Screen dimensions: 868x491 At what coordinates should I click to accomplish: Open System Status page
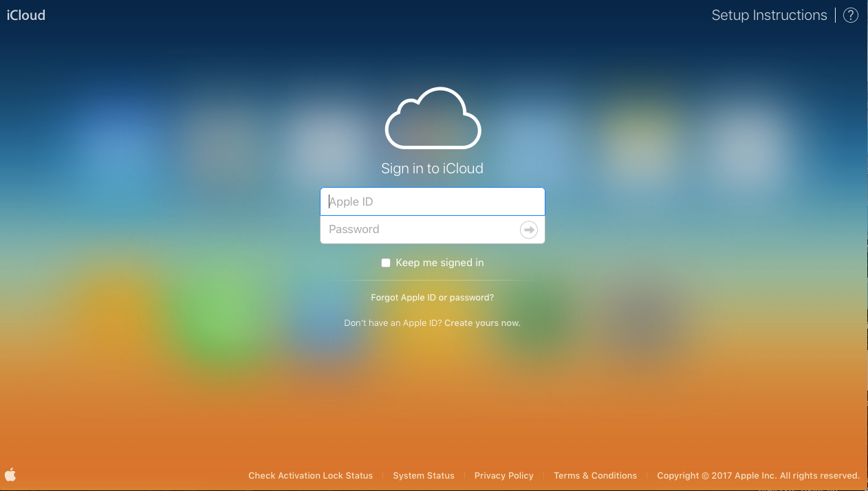pyautogui.click(x=424, y=475)
